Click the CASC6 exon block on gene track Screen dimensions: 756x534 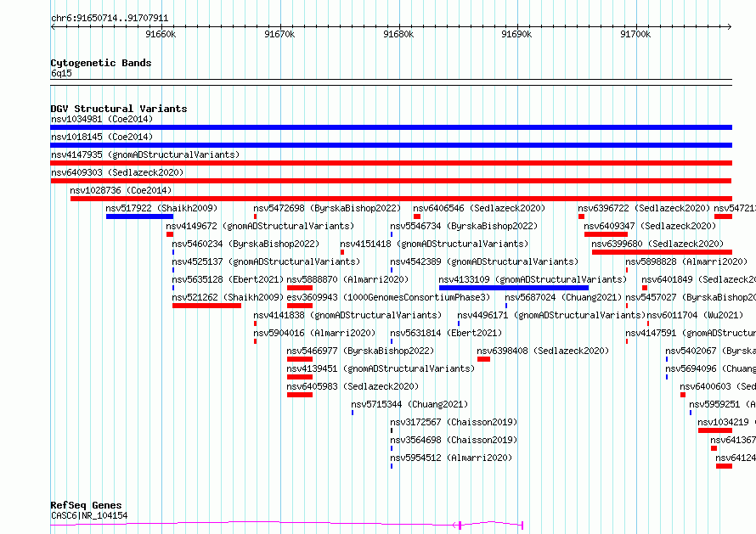point(460,526)
